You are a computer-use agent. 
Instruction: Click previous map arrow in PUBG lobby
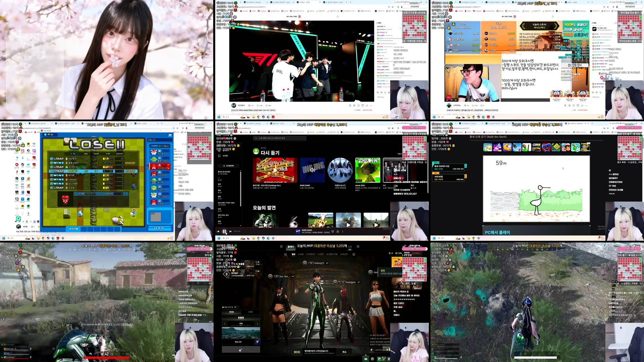(225, 324)
